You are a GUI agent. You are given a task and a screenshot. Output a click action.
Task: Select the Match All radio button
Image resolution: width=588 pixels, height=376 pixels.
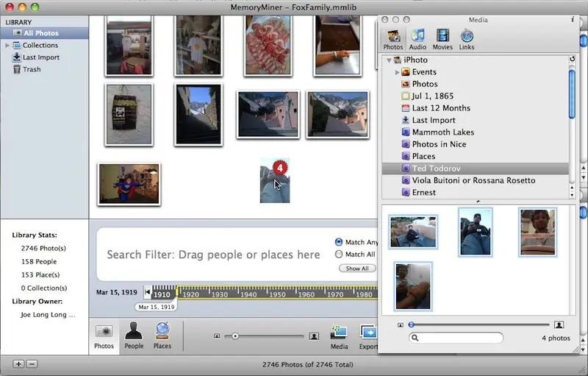point(339,255)
